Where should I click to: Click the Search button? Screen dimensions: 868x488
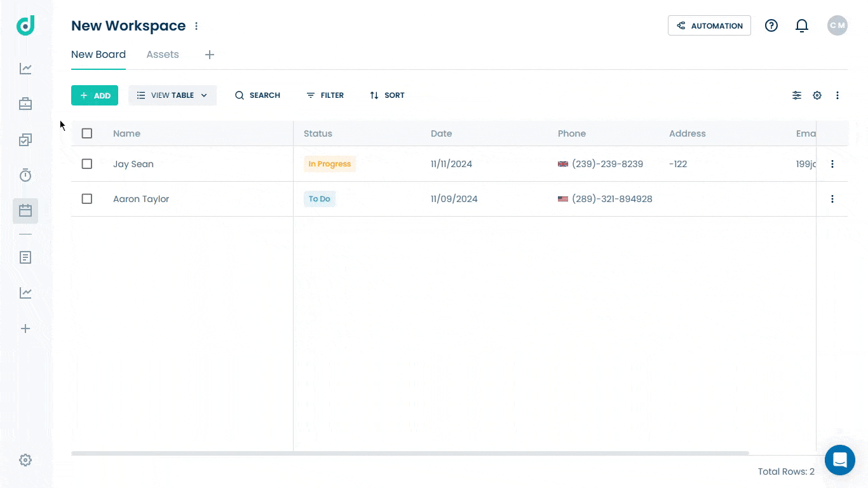coord(257,95)
